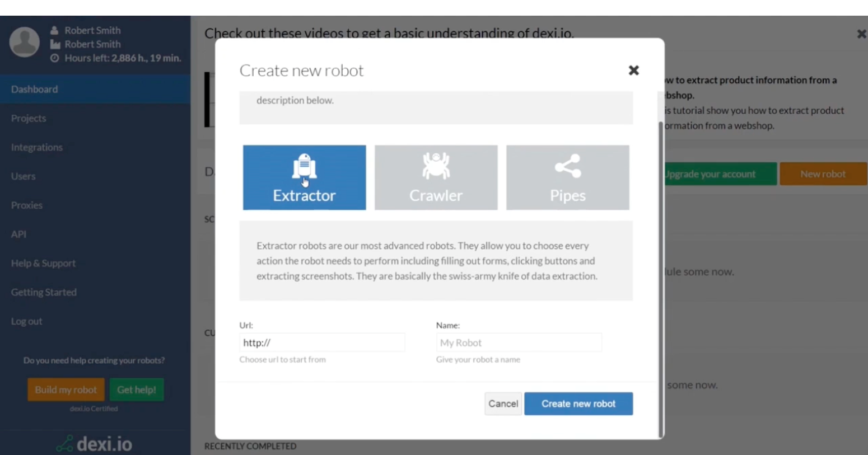Click the Build my robot button
Screen dimensions: 868x455
pyautogui.click(x=66, y=390)
